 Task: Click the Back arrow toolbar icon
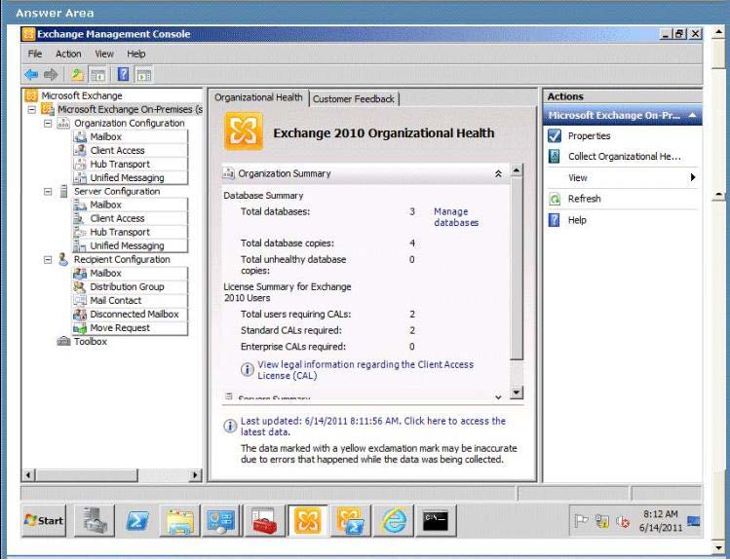pos(31,74)
